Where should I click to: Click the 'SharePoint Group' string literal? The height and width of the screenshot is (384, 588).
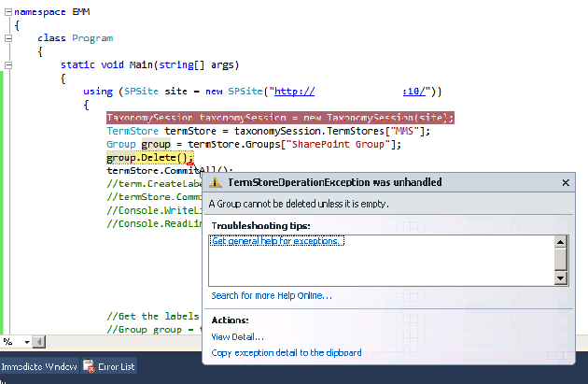click(x=338, y=144)
